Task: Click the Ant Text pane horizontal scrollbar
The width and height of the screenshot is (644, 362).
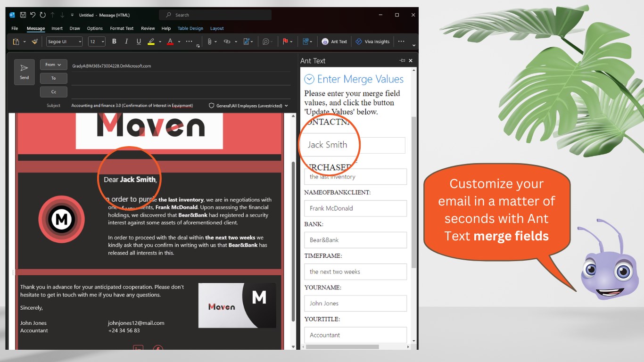Action: pos(342,347)
